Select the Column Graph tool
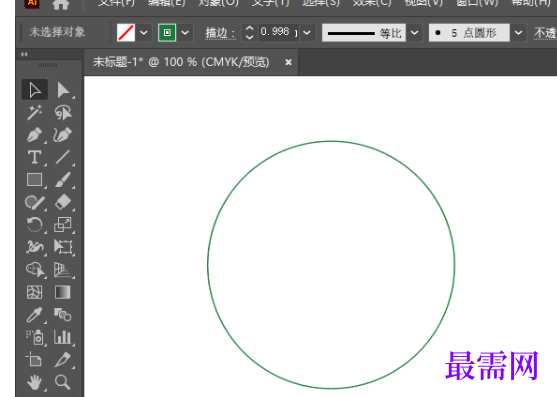The image size is (557, 397). click(x=63, y=337)
